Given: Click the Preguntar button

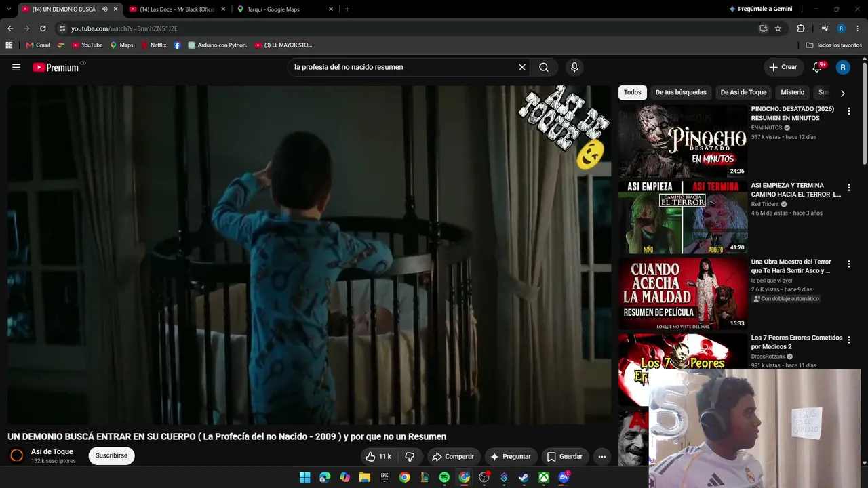Looking at the screenshot, I should (511, 457).
